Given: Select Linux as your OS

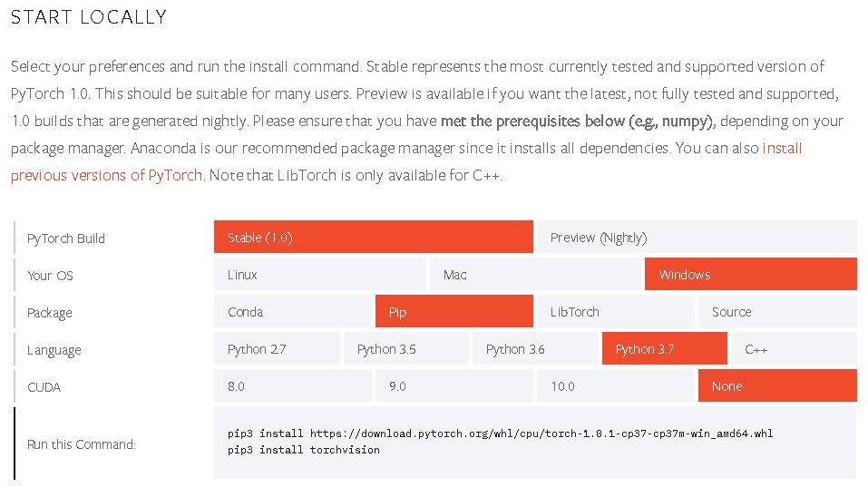Looking at the screenshot, I should pos(319,275).
